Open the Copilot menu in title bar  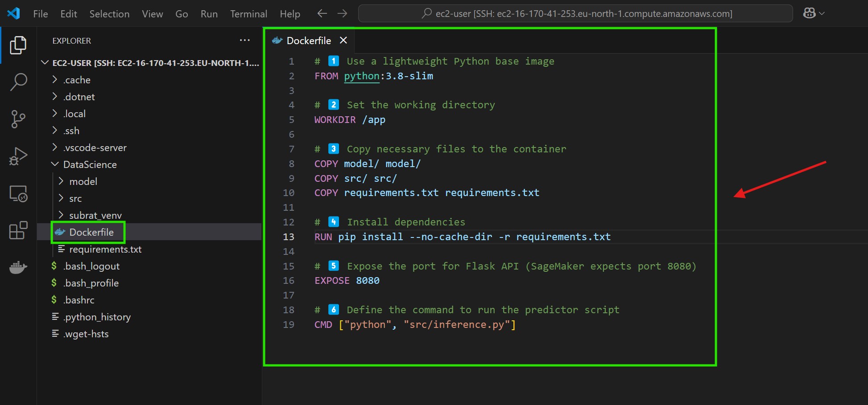814,13
